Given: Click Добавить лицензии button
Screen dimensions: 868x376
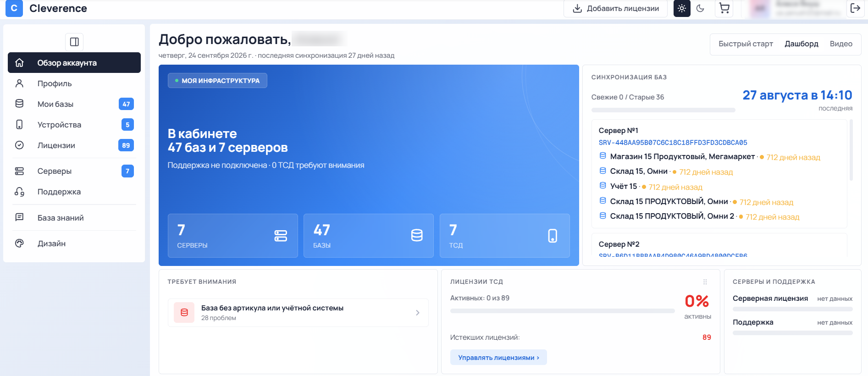Looking at the screenshot, I should (x=615, y=8).
